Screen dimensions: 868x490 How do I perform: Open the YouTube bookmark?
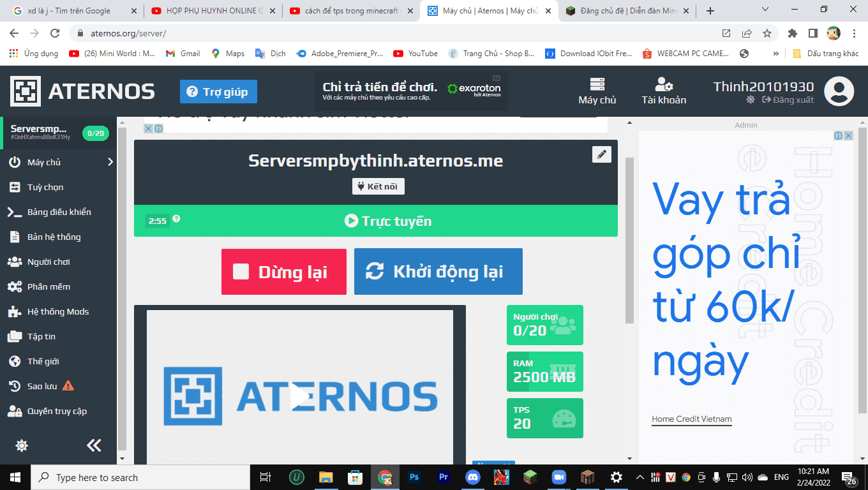click(x=415, y=54)
